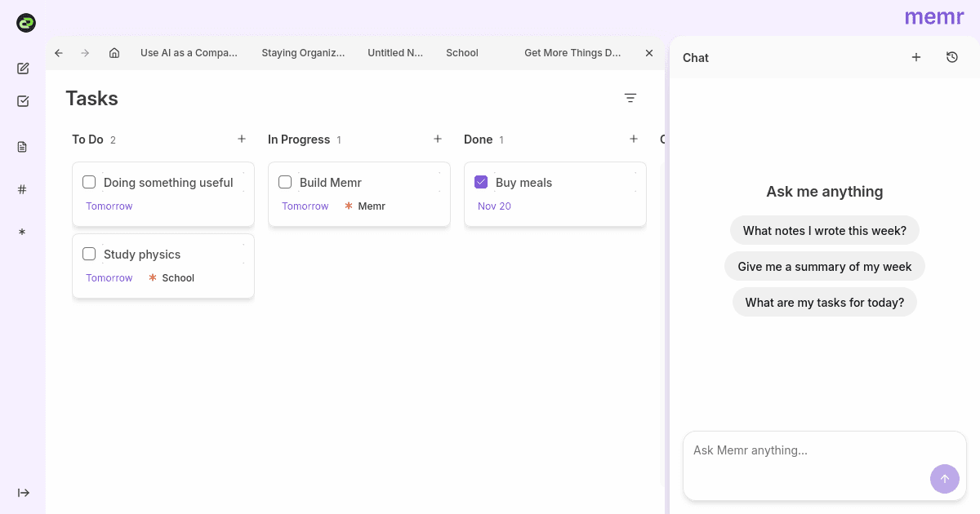The image size is (980, 514).
Task: Switch to the School tab
Action: tap(462, 53)
